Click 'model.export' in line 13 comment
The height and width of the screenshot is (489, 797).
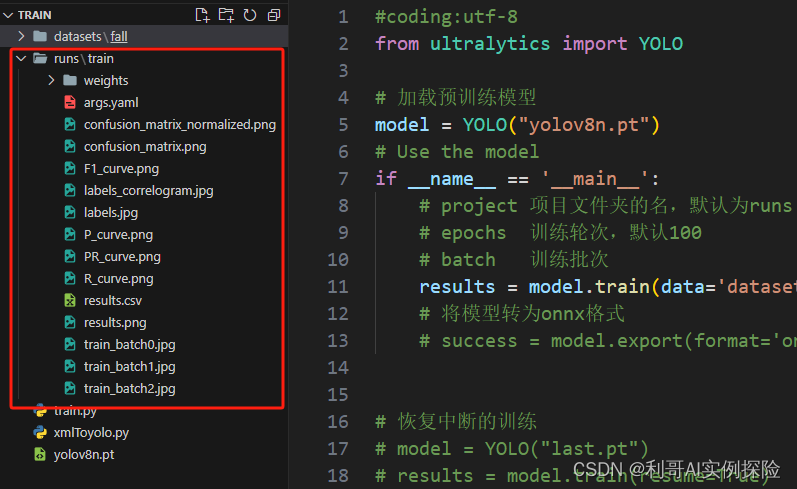click(x=617, y=341)
